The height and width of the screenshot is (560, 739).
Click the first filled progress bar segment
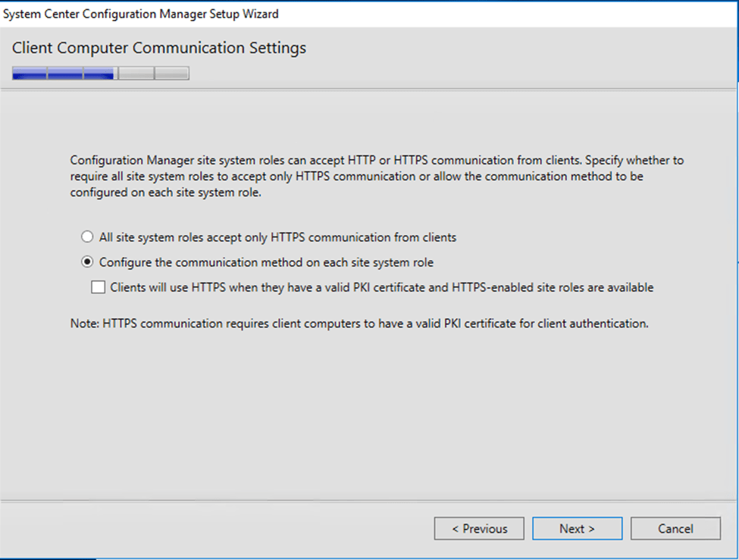[x=30, y=74]
